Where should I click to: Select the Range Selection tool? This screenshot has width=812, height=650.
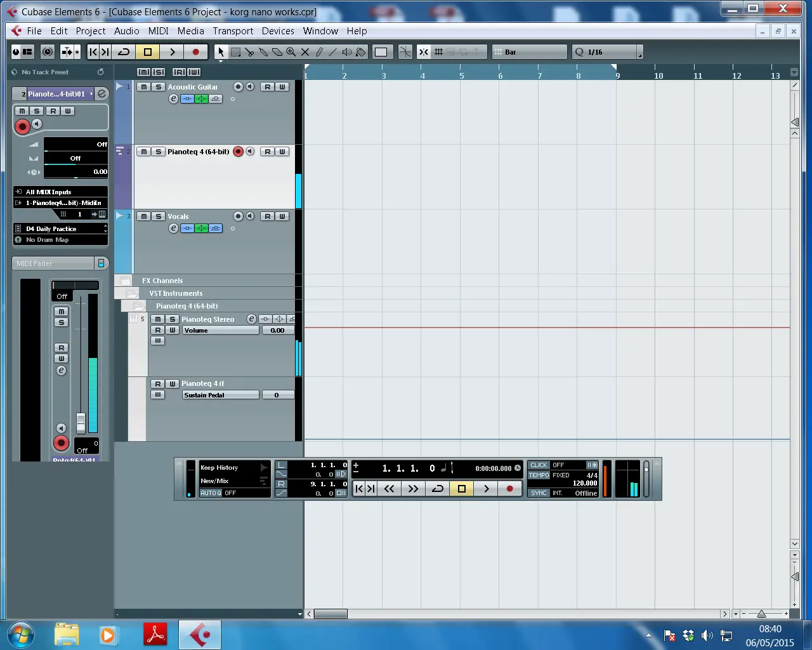click(x=235, y=52)
